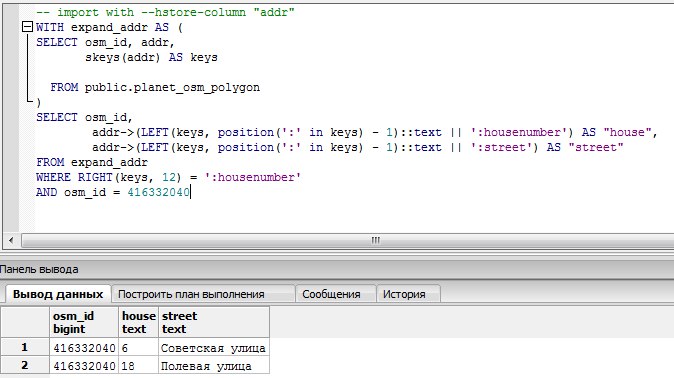Click the number 416332040 in the query

point(159,192)
